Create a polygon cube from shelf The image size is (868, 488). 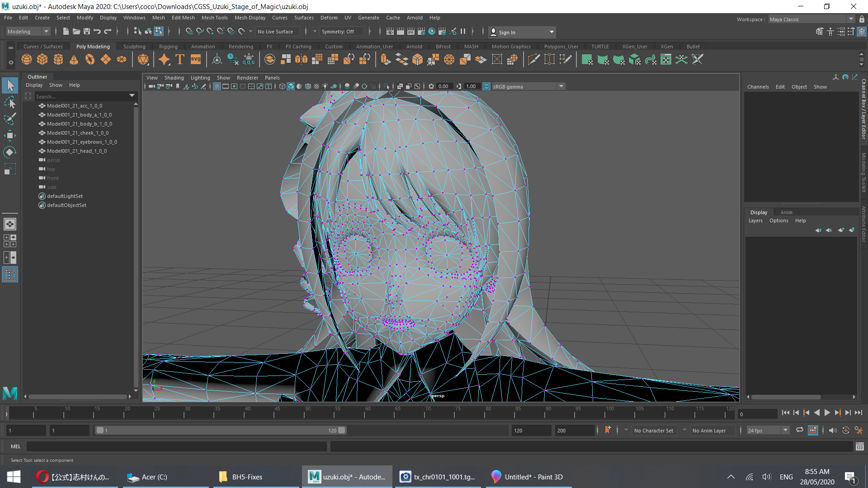point(42,59)
